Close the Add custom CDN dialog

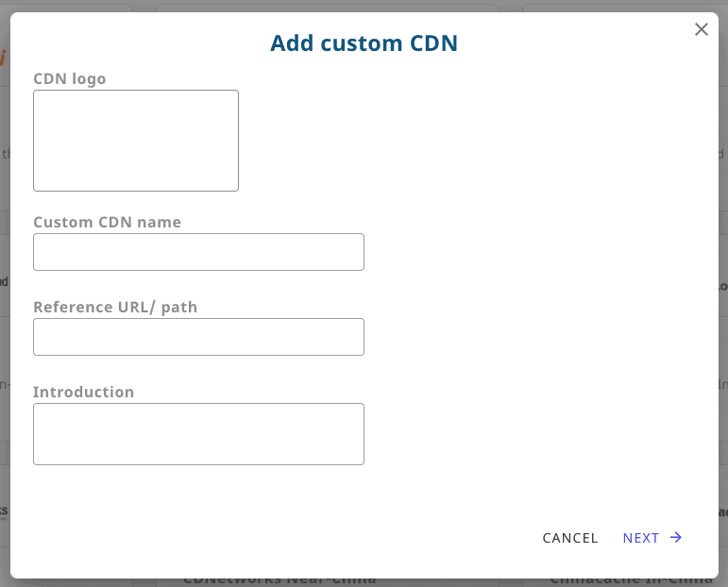(x=701, y=29)
